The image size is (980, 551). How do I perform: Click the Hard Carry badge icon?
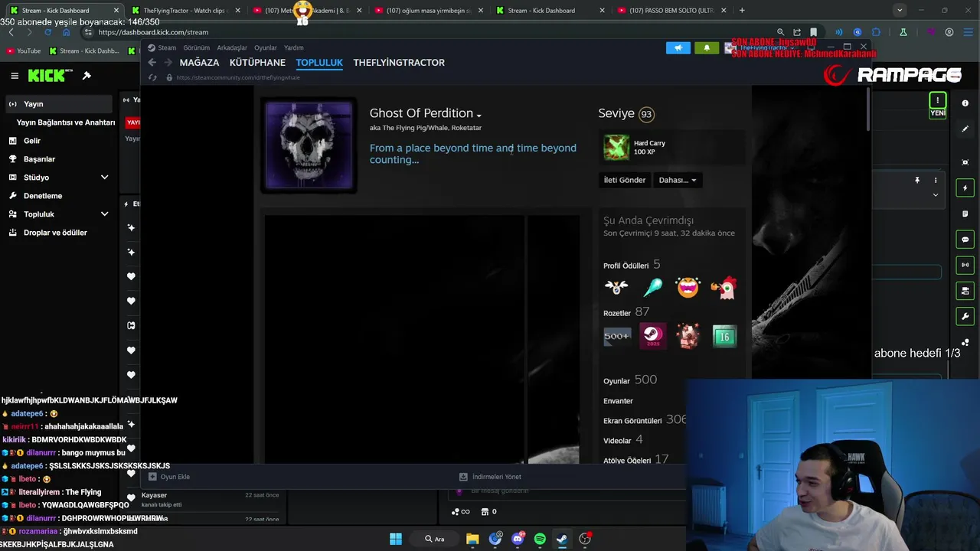616,147
